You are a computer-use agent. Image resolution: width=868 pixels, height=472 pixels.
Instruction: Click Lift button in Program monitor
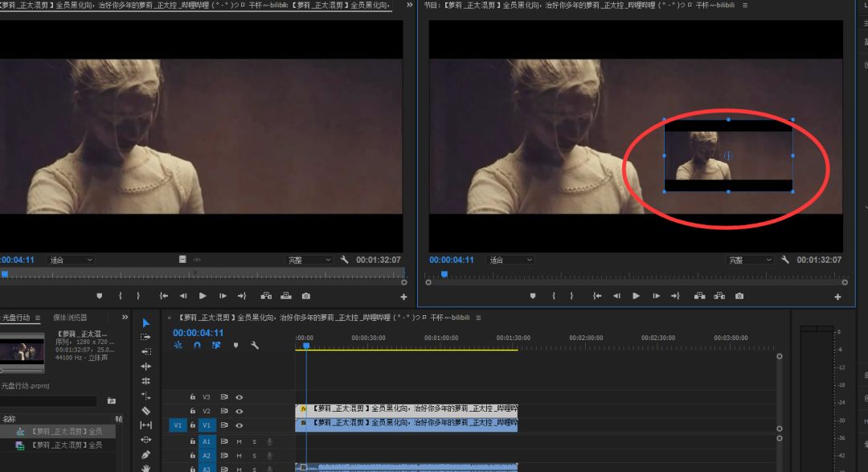pos(700,297)
